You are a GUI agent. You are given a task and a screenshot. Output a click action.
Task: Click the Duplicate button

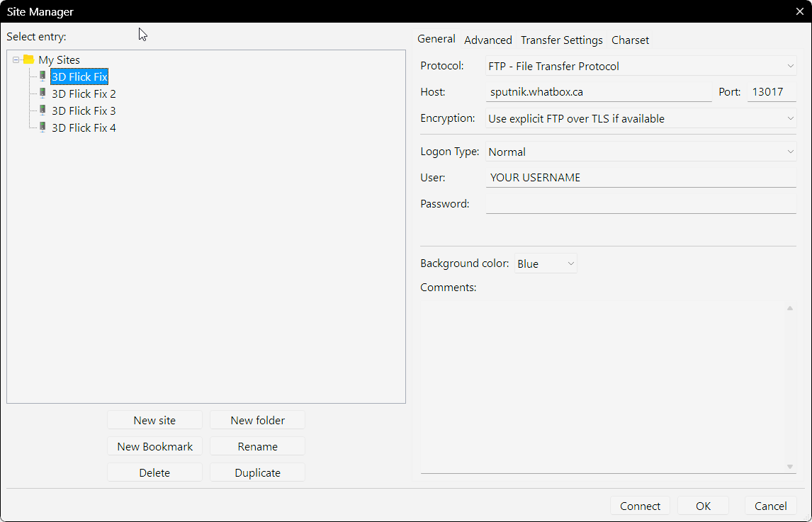pyautogui.click(x=257, y=472)
